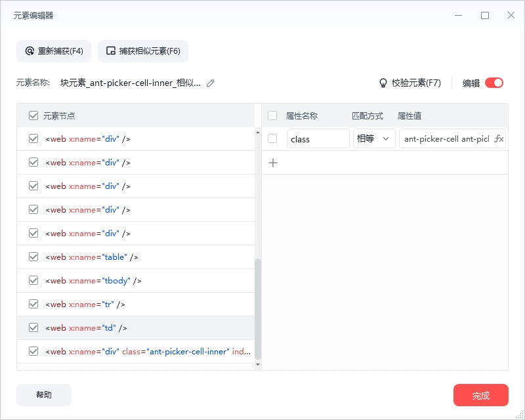
Task: Open the 相等 match method dropdown
Action: [374, 138]
